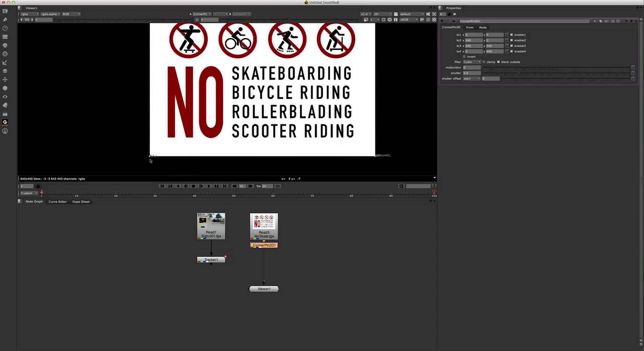
Task: Toggle the enable3 checkbox
Action: click(512, 46)
